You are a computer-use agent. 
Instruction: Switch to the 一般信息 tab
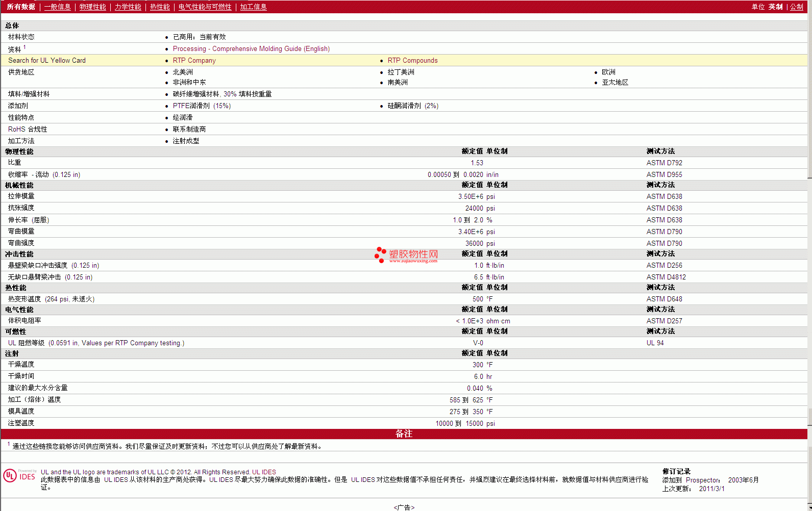57,7
